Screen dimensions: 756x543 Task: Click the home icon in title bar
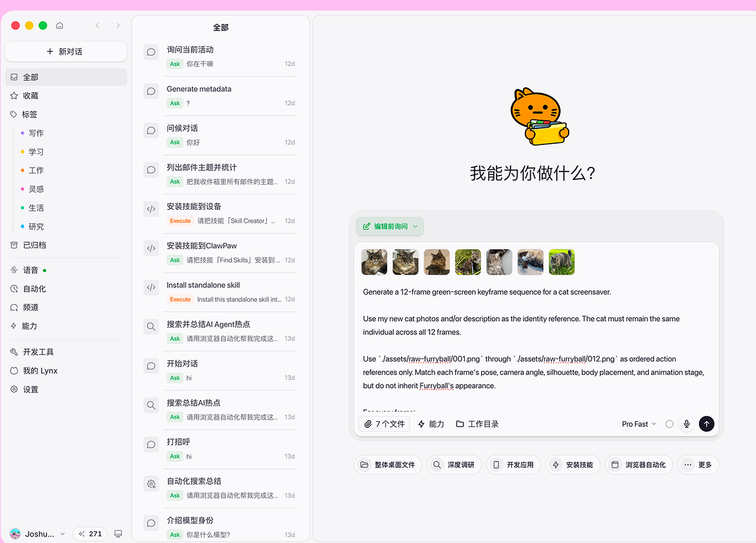pos(60,26)
